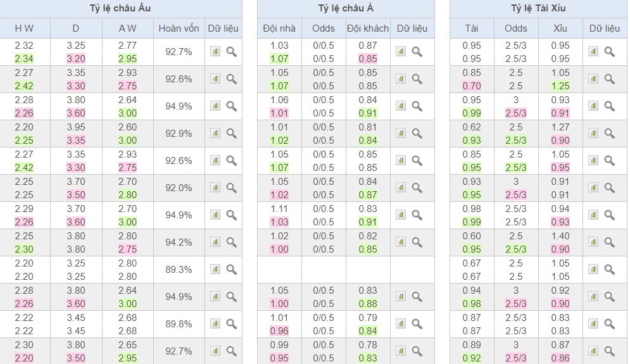Open chart icon in the 92.9% return row
Image resolution: width=630 pixels, height=364 pixels.
click(215, 134)
